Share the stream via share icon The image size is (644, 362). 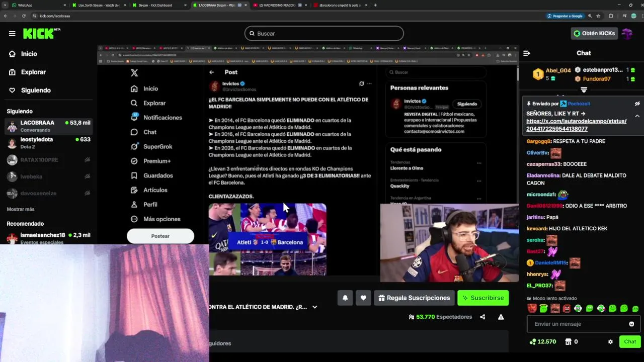coord(482,317)
